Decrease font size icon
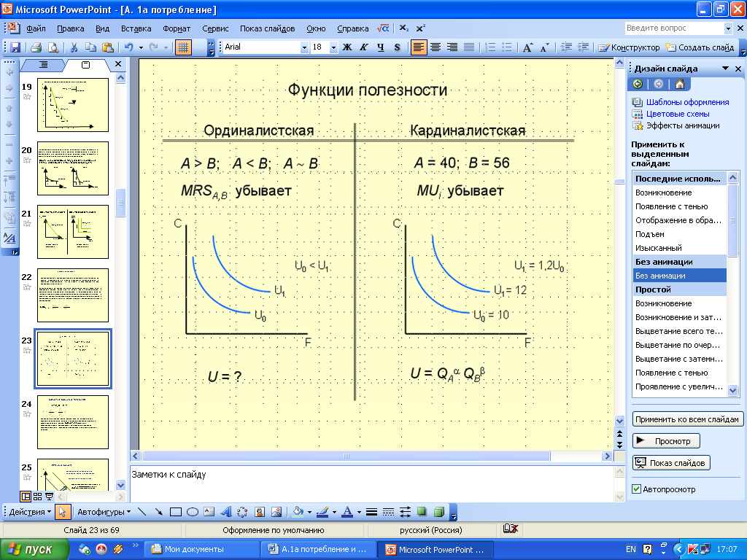 [x=544, y=47]
